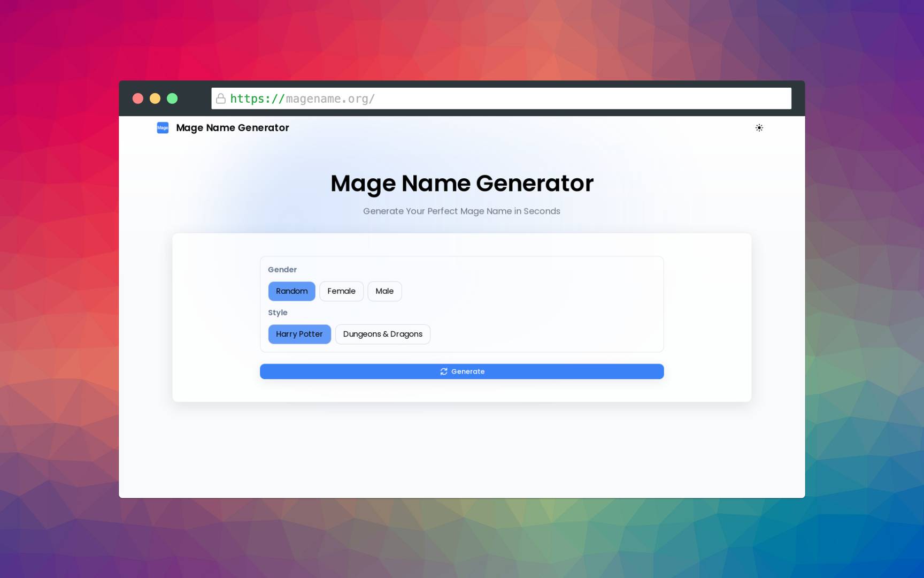
Task: Click the red close window dot
Action: click(x=138, y=98)
